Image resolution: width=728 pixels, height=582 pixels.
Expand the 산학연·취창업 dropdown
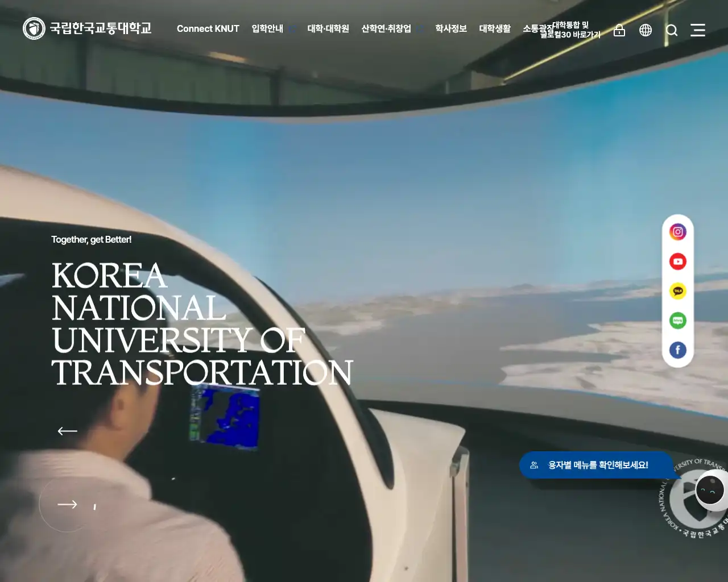pos(387,28)
